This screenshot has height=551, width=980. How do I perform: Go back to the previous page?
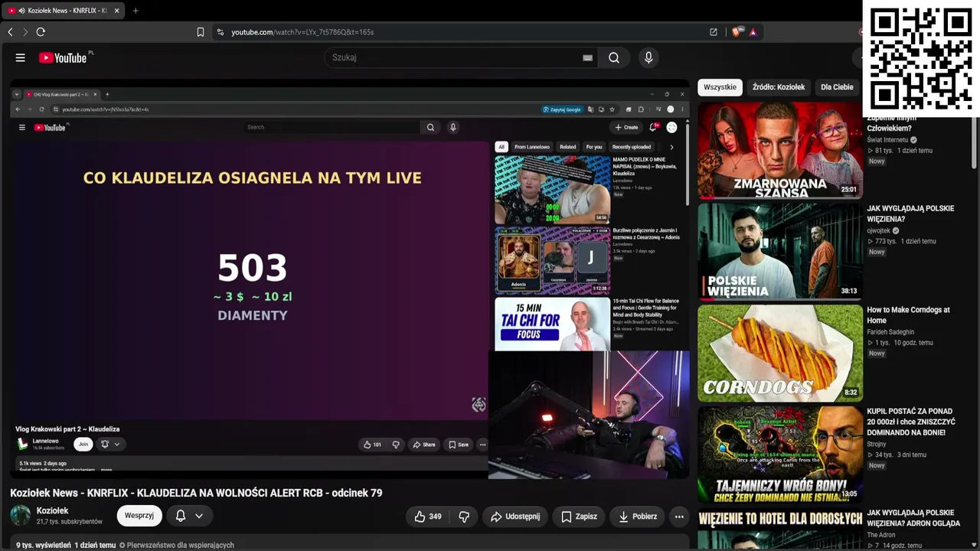click(10, 32)
